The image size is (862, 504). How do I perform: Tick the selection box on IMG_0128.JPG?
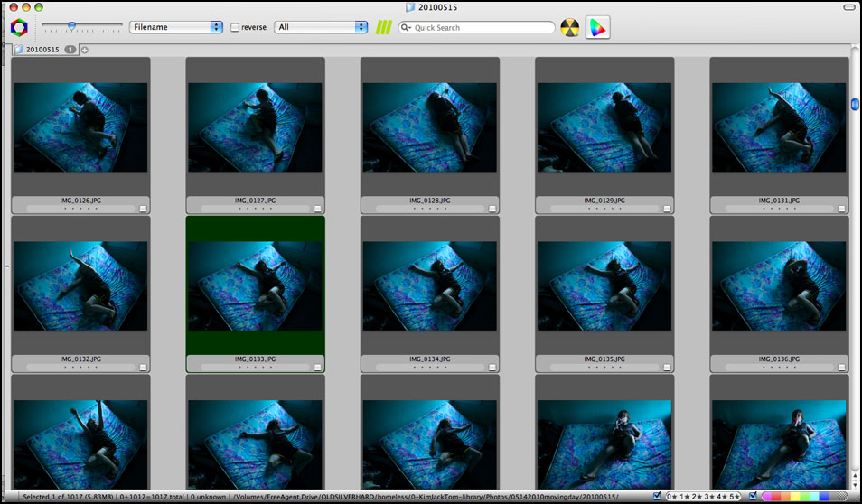[492, 209]
